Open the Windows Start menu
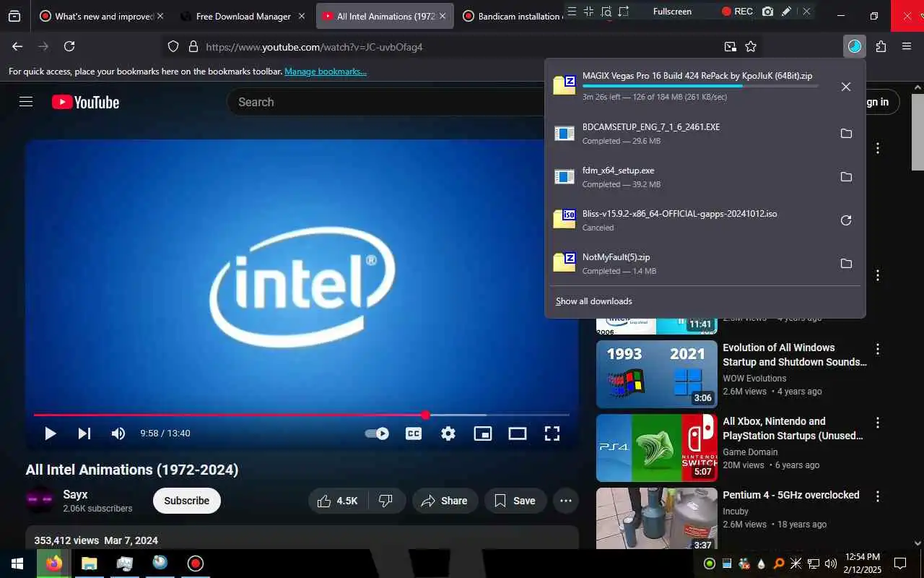Viewport: 924px width, 578px height. (x=17, y=564)
